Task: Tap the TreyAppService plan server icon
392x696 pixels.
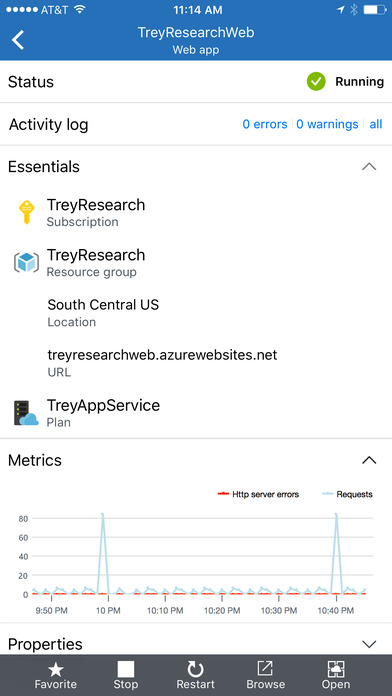Action: point(26,413)
